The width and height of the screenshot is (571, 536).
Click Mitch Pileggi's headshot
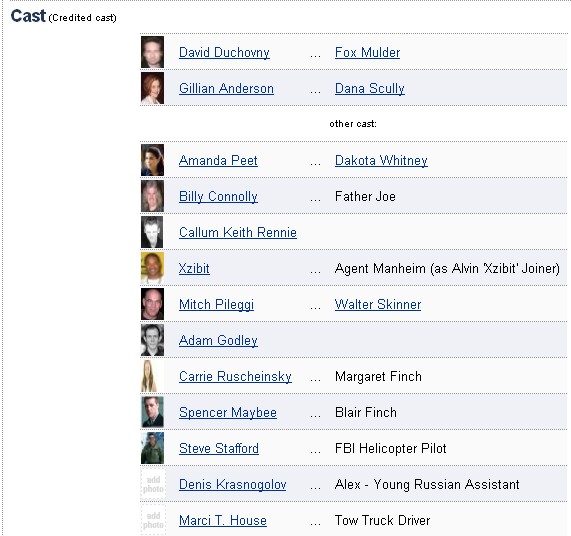[152, 304]
